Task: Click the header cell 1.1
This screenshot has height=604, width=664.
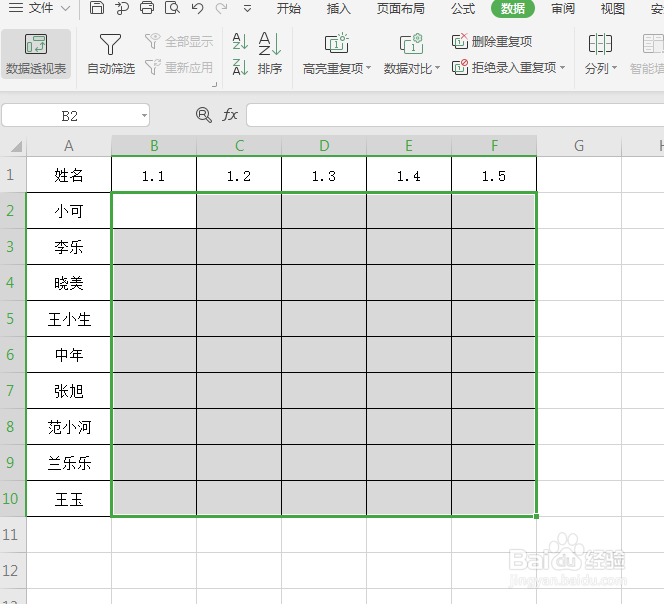Action: coord(154,175)
